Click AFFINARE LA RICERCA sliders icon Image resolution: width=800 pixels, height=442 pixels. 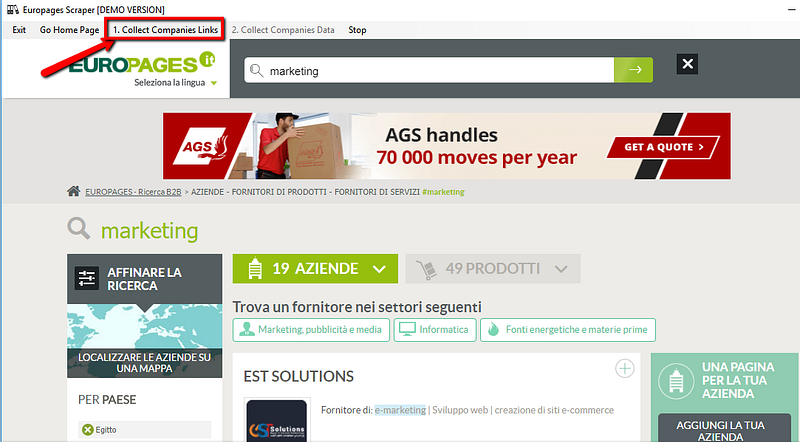tap(87, 278)
